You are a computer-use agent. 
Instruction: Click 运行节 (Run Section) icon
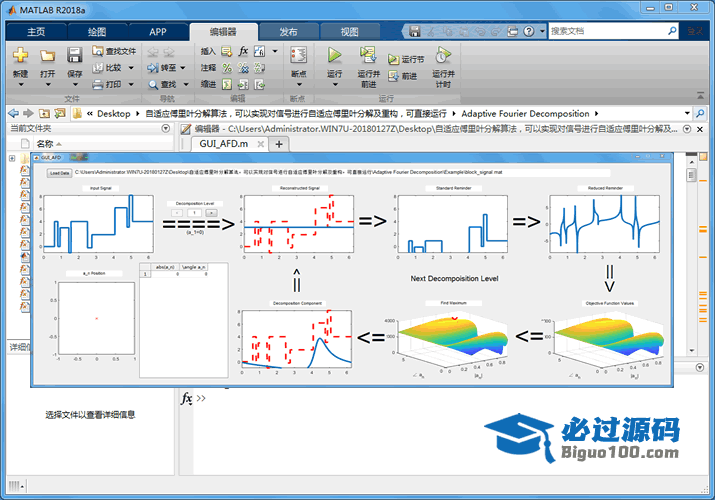pyautogui.click(x=393, y=59)
